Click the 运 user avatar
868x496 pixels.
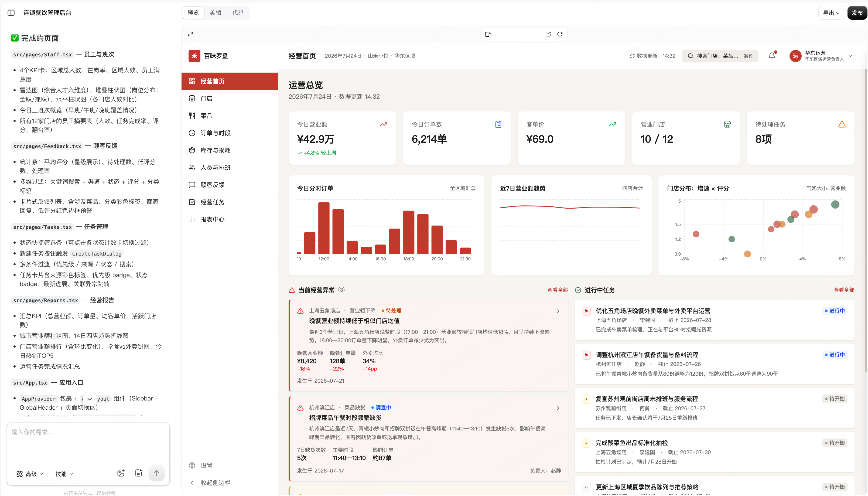click(795, 56)
